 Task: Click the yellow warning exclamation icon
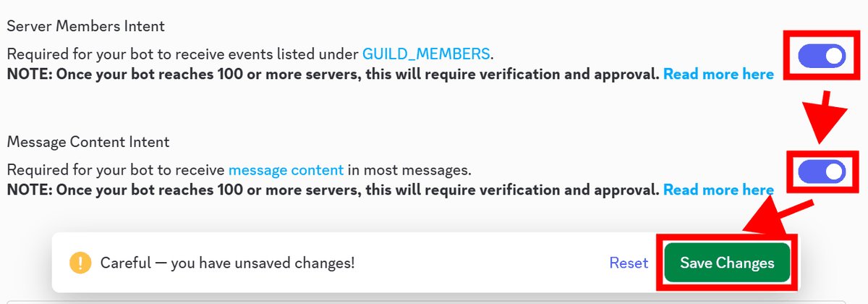[80, 263]
